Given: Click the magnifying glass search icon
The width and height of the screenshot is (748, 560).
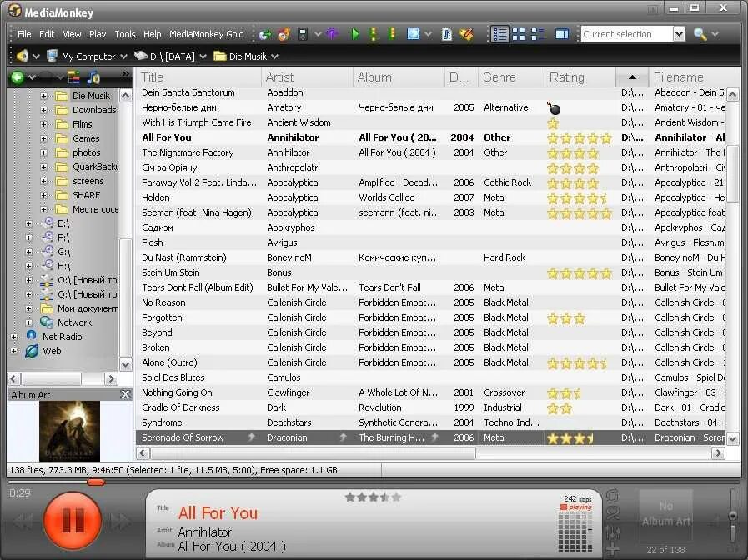Looking at the screenshot, I should pos(700,34).
